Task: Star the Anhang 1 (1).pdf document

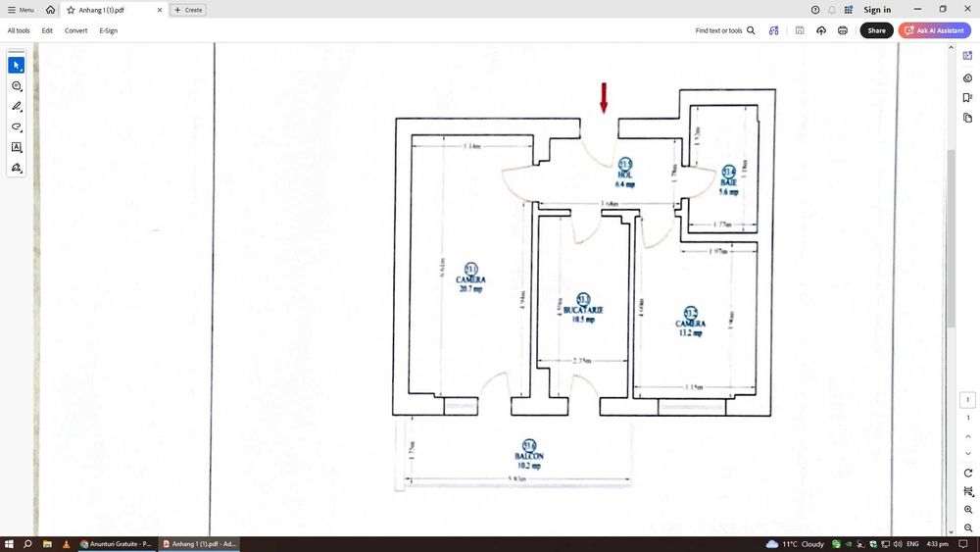Action: [x=71, y=10]
